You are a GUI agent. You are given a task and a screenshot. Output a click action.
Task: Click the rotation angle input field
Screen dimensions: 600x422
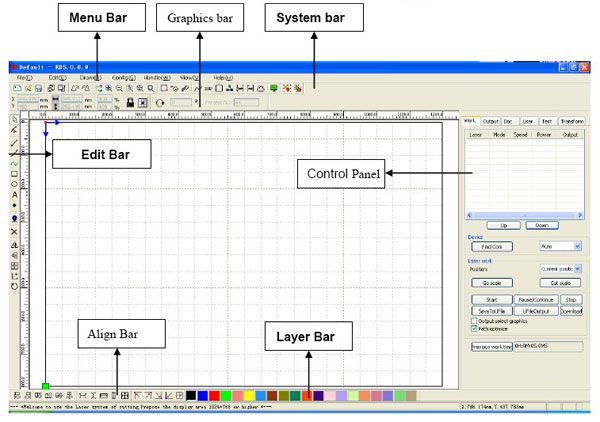tap(181, 103)
